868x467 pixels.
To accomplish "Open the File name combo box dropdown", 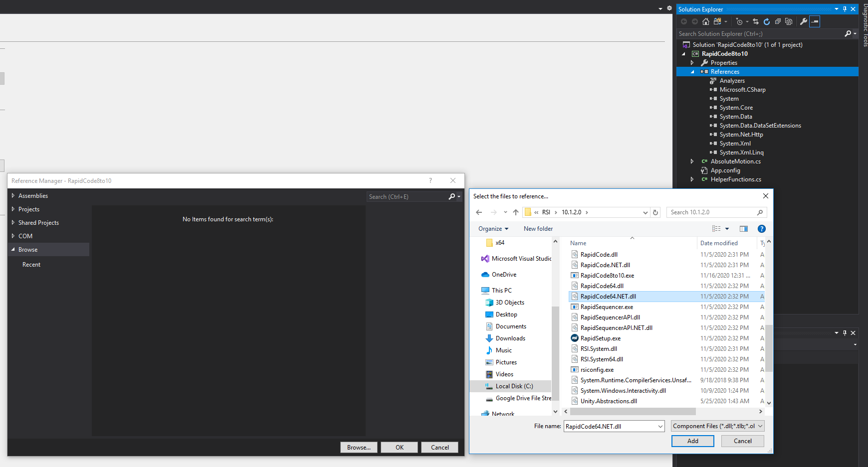I will (x=660, y=427).
